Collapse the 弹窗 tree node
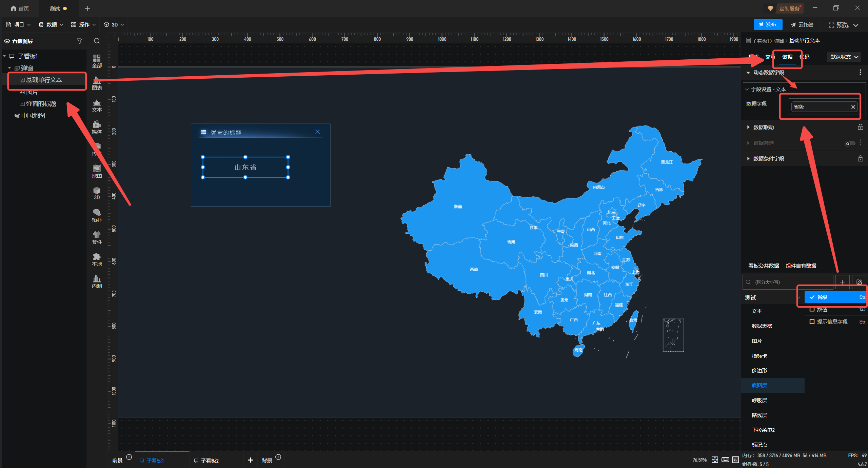 tap(9, 68)
